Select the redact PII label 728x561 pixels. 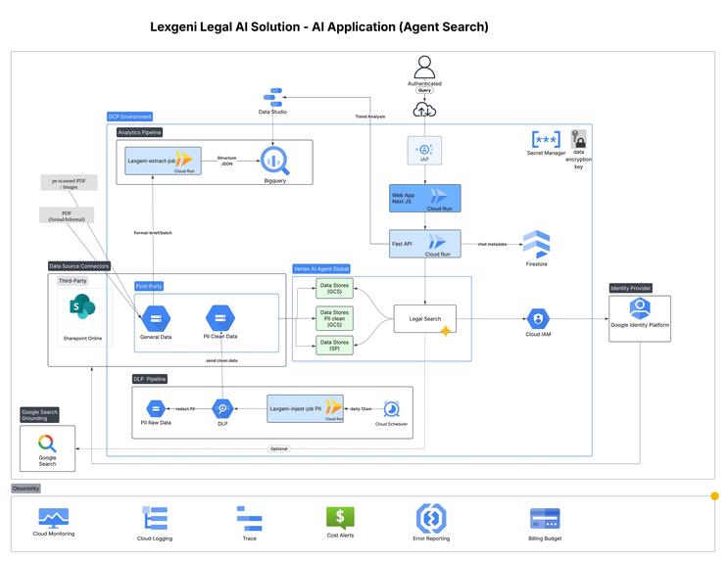click(185, 409)
